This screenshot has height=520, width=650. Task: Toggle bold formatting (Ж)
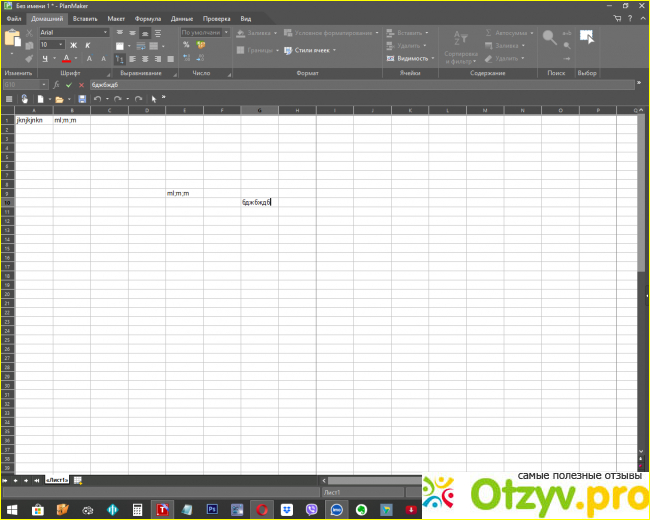pyautogui.click(x=73, y=45)
